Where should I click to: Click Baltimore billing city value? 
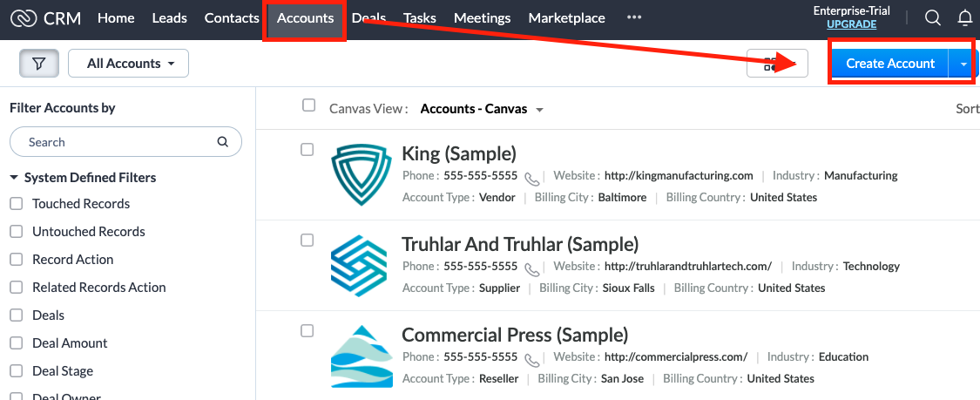pyautogui.click(x=623, y=198)
